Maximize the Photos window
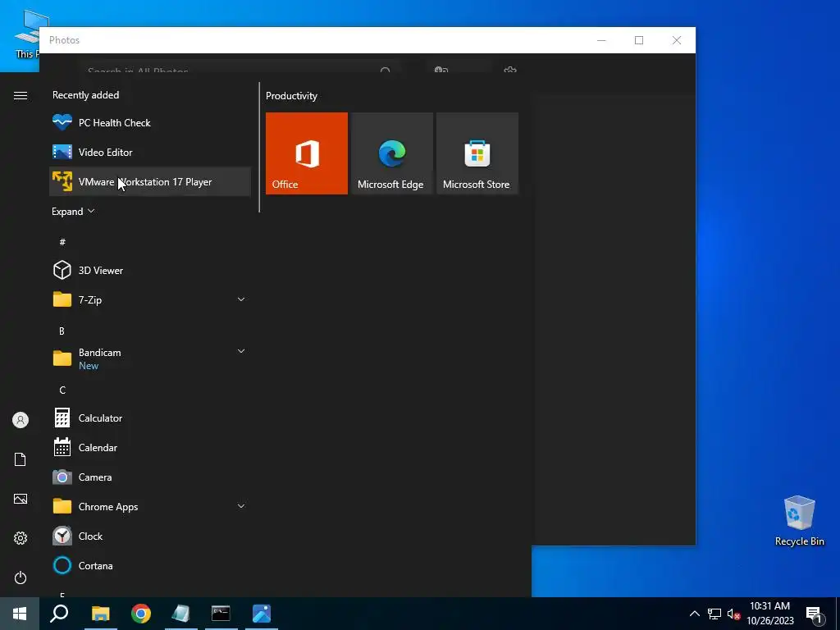The height and width of the screenshot is (630, 840). (x=638, y=40)
